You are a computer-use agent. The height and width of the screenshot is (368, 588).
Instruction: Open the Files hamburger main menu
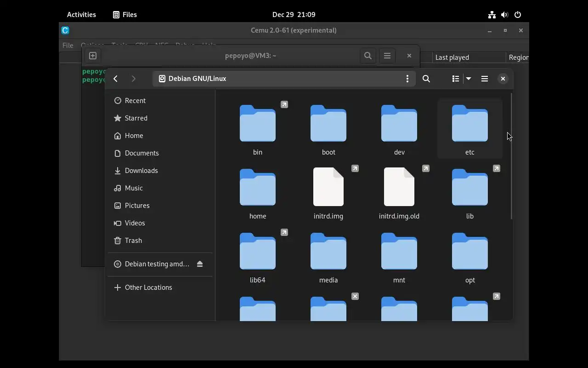point(485,79)
